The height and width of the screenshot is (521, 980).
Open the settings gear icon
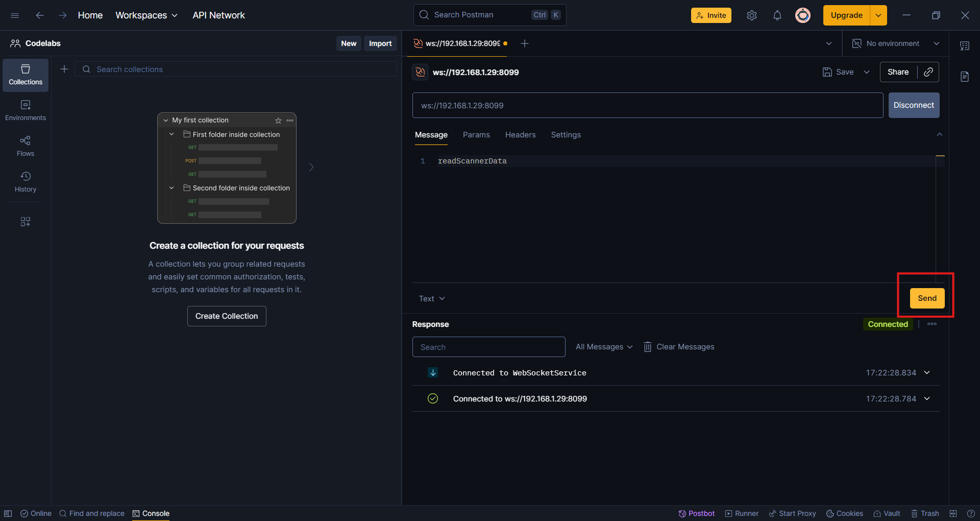(x=751, y=15)
